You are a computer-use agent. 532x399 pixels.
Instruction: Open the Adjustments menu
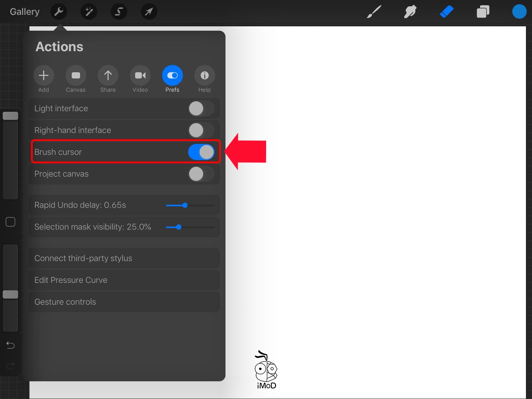(88, 11)
